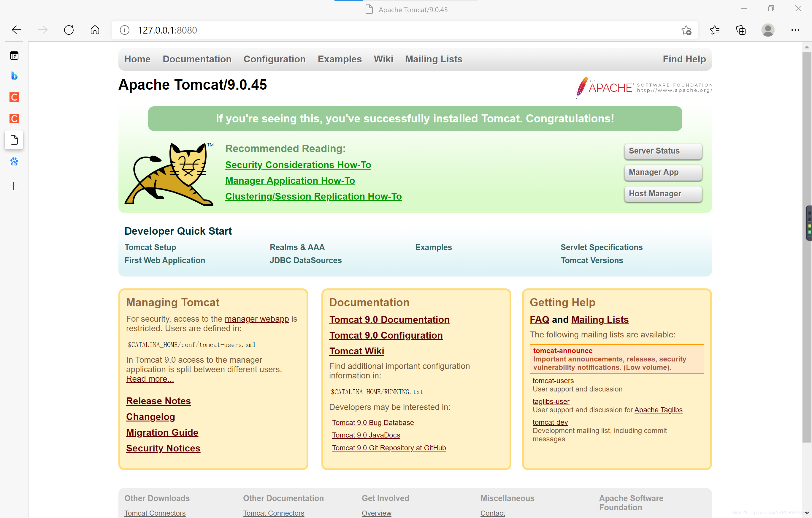Viewport: 812px width, 518px height.
Task: Click the Server Status button
Action: [663, 151]
